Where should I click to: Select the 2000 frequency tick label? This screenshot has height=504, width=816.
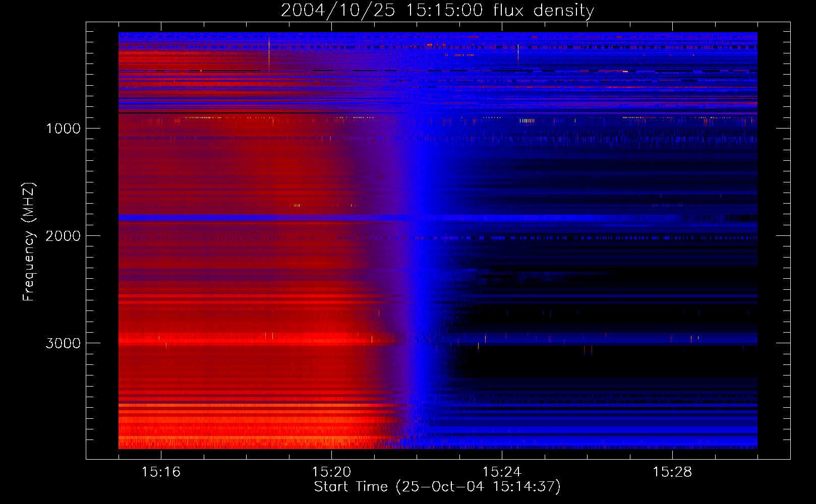[x=63, y=236]
